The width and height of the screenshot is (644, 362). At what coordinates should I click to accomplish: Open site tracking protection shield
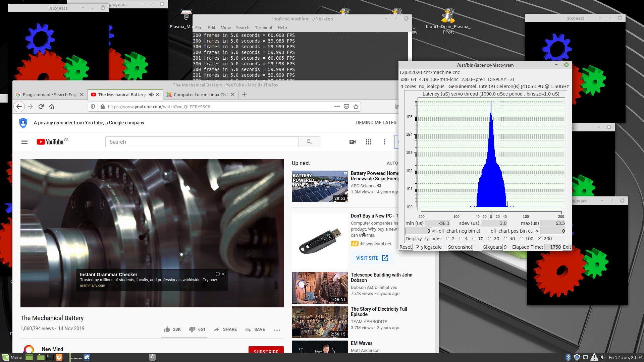tap(93, 107)
